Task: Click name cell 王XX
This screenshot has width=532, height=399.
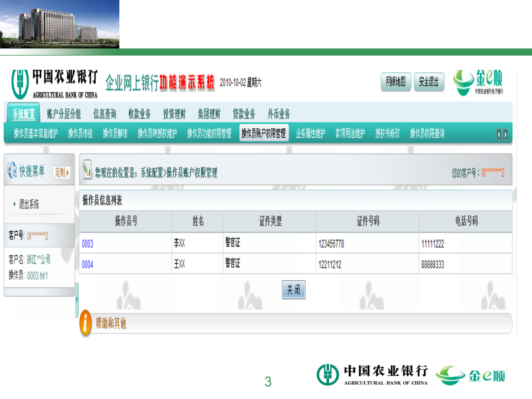Action: coord(180,263)
